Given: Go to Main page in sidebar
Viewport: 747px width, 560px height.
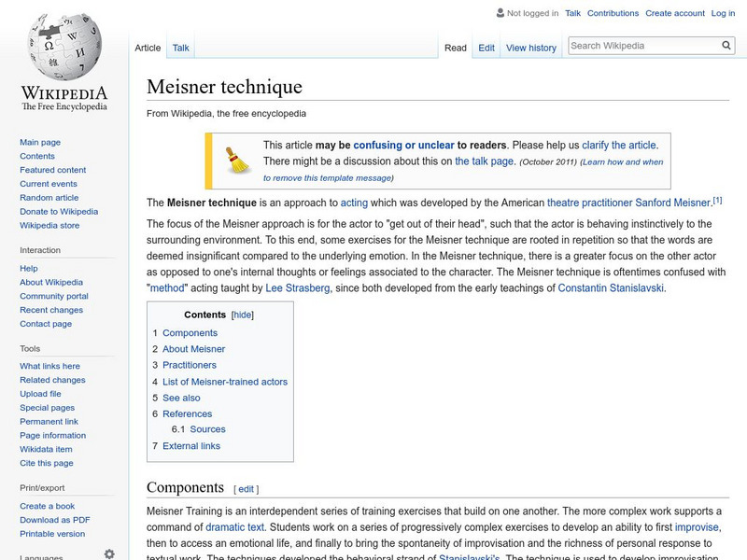Looking at the screenshot, I should coord(40,142).
